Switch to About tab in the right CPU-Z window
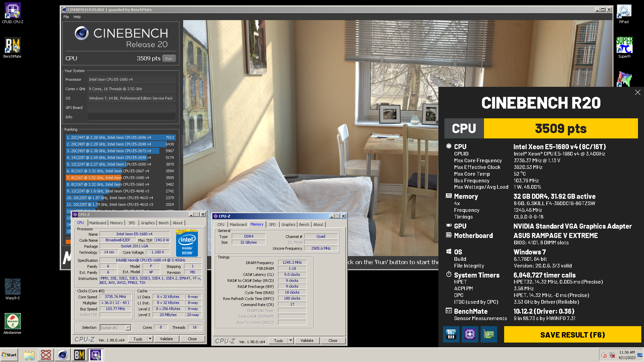This screenshot has height=362, width=644. tap(318, 225)
